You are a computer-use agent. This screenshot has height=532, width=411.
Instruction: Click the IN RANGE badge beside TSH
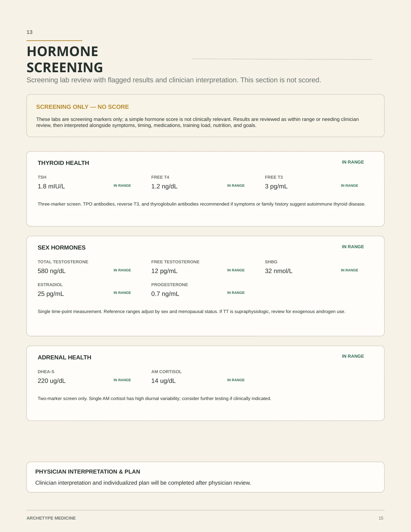[122, 186]
